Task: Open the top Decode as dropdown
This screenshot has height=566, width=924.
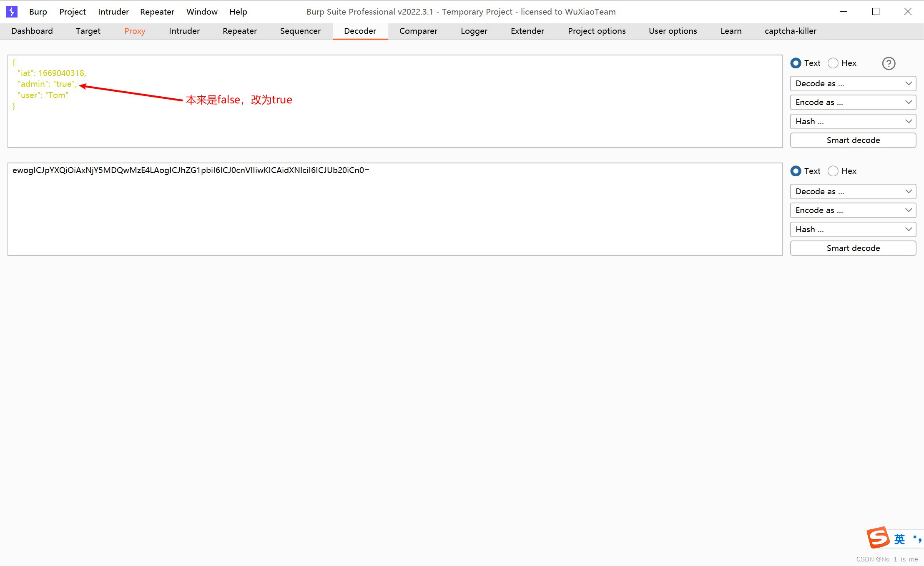Action: (852, 83)
